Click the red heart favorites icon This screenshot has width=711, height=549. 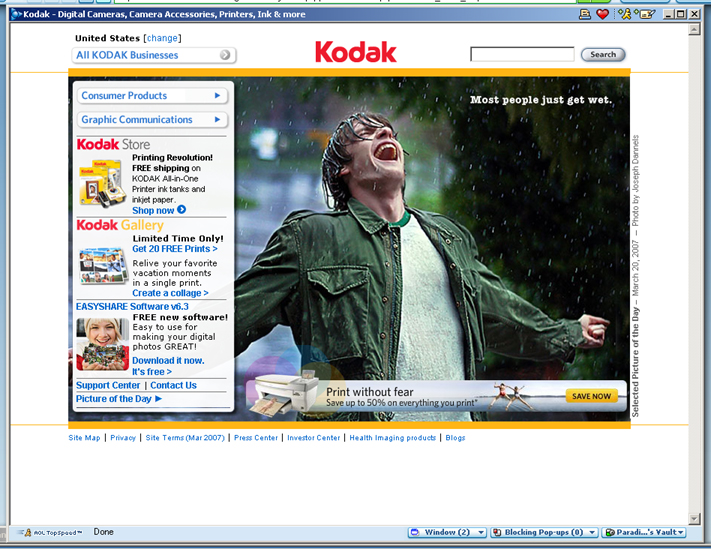pyautogui.click(x=603, y=15)
